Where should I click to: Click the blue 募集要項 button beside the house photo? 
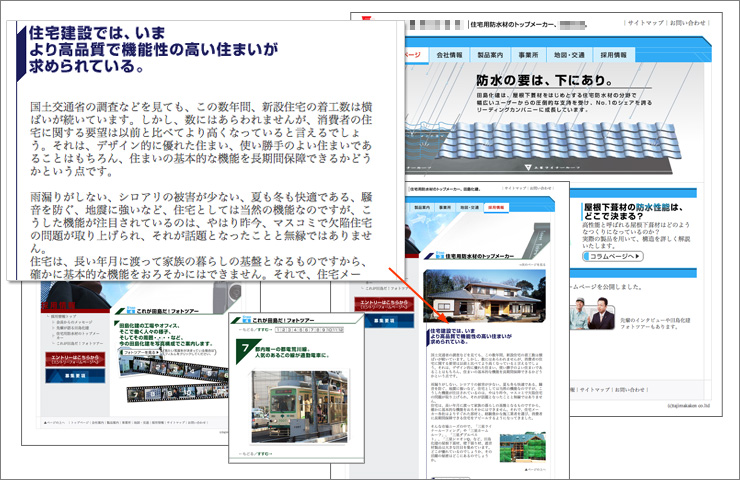(384, 320)
